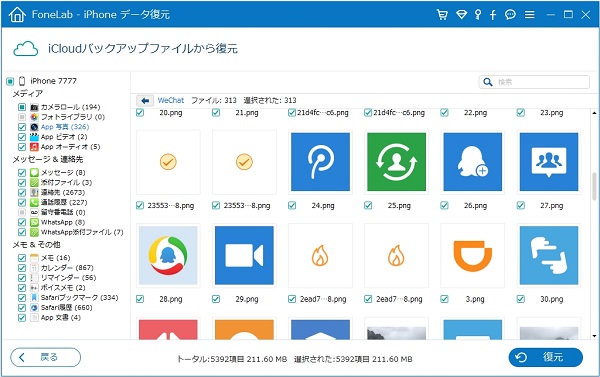This screenshot has width=600, height=377.
Task: Select App 写真 (326) category
Action: [65, 127]
